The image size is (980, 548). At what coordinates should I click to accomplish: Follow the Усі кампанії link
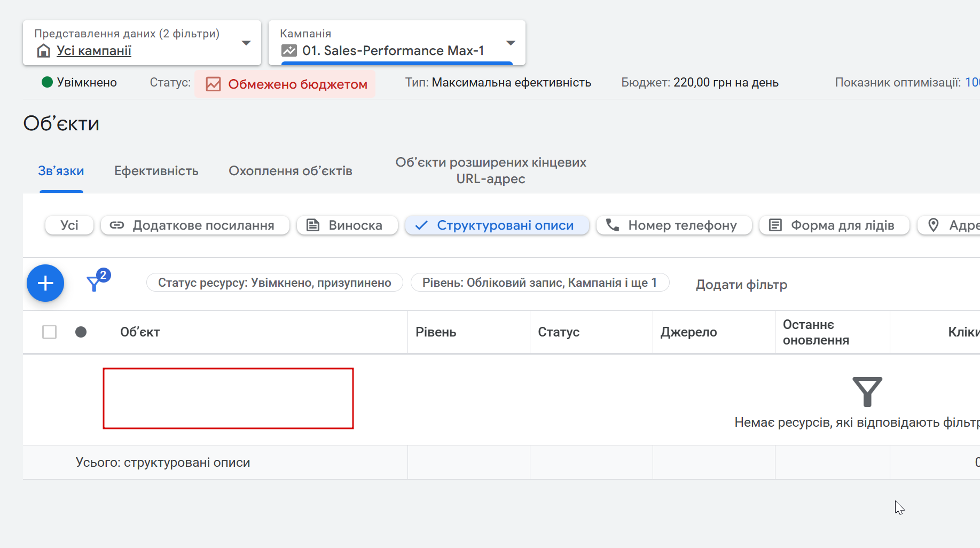point(94,51)
